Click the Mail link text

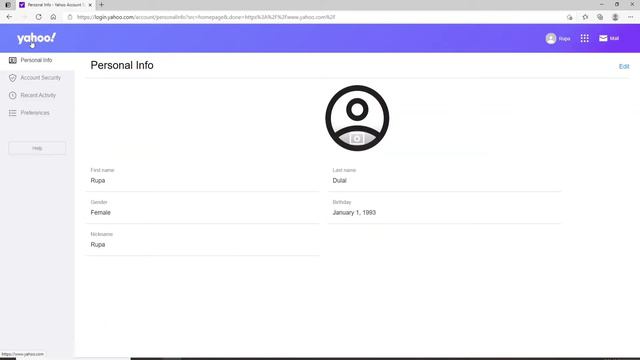pos(614,38)
